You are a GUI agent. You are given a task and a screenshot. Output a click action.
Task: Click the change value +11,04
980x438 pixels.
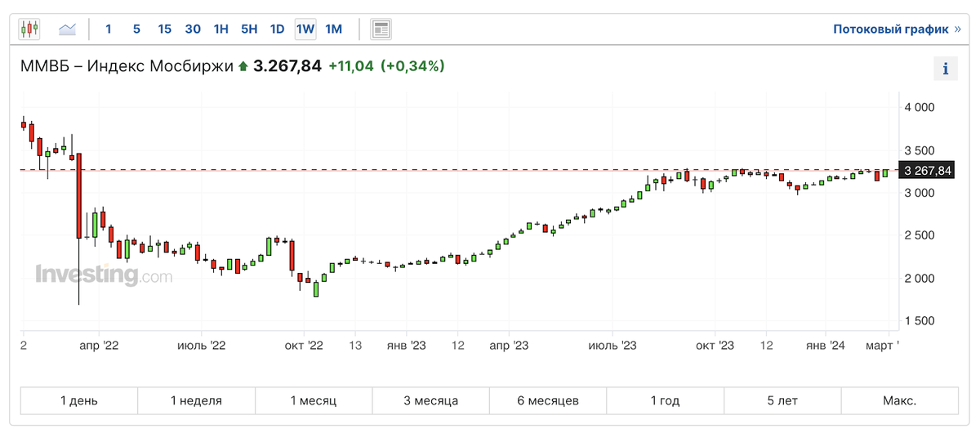coord(350,66)
